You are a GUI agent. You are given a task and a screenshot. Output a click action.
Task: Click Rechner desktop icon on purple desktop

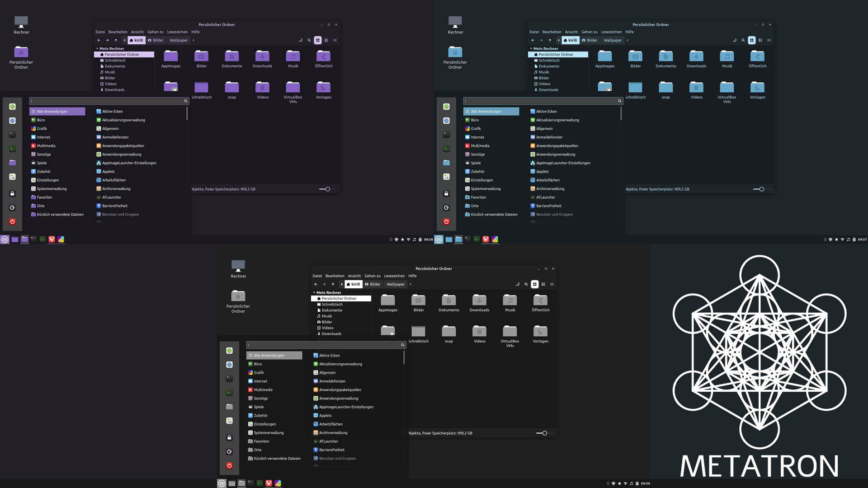click(21, 25)
